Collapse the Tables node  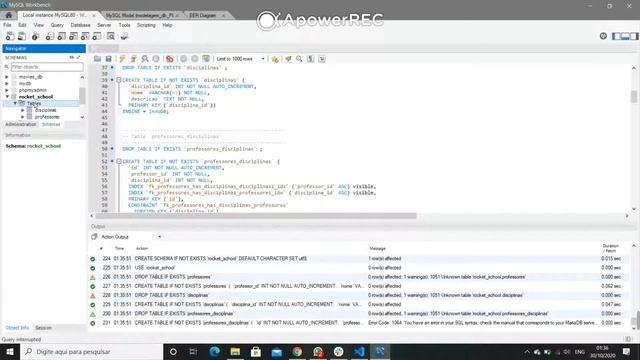(15, 103)
